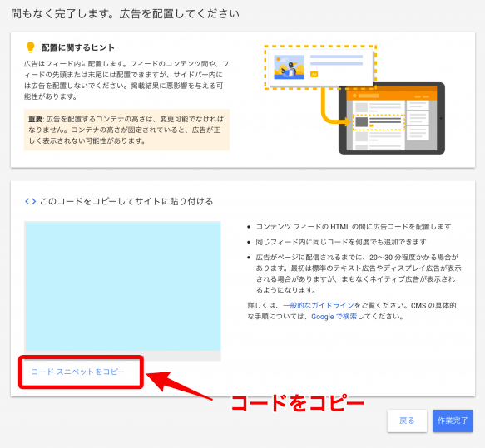Click the 戻る button

pyautogui.click(x=407, y=421)
